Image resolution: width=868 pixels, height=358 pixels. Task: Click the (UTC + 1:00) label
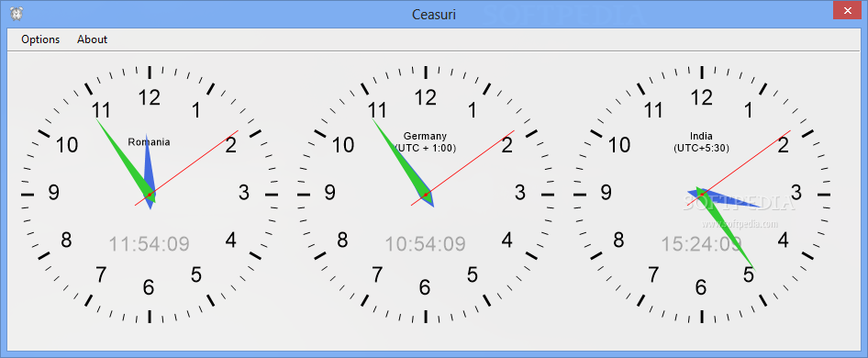pyautogui.click(x=425, y=148)
